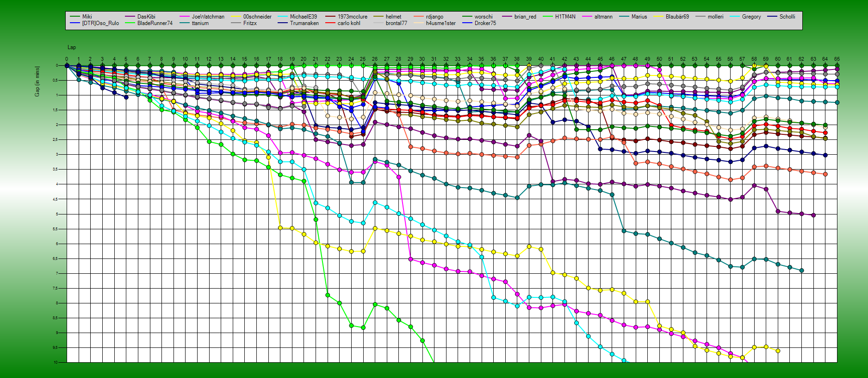The height and width of the screenshot is (378, 868).
Task: Select MichaelE39 legend entry
Action: coord(304,17)
